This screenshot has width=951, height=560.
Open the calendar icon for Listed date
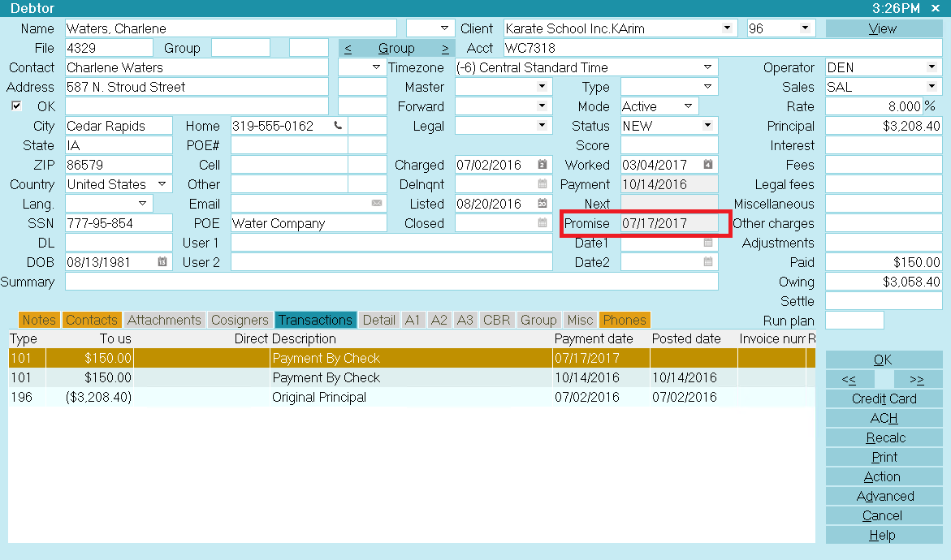[543, 204]
